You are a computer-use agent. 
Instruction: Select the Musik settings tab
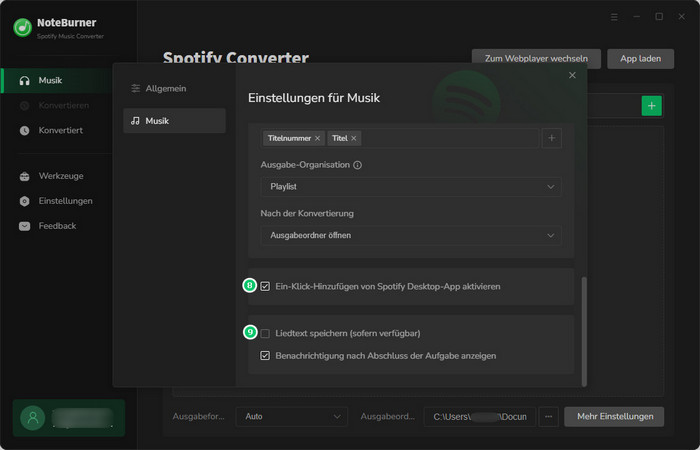(174, 121)
